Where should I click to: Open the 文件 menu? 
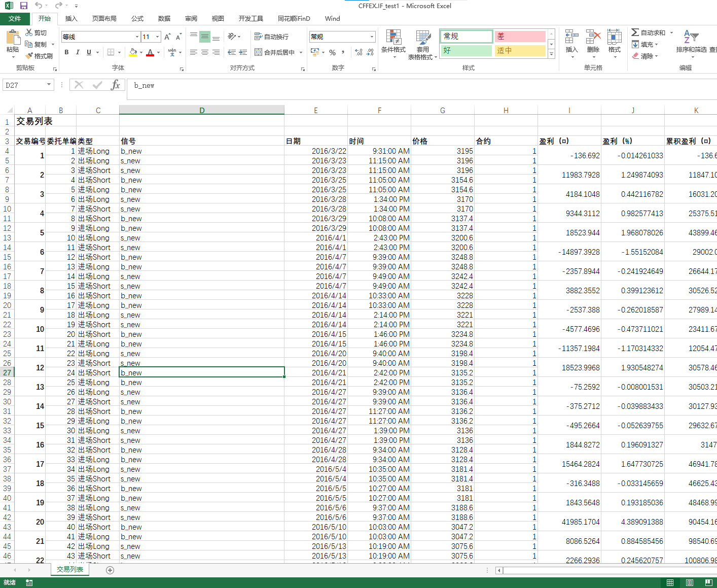coord(15,19)
